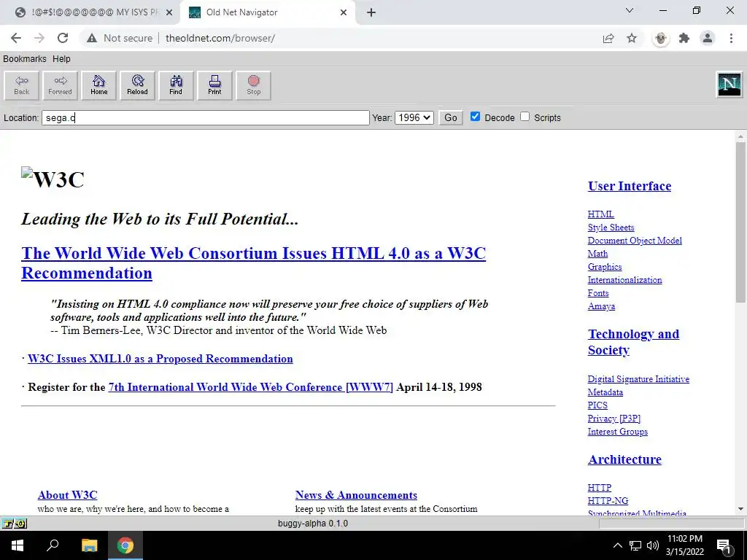Open File Explorer from the taskbar
The height and width of the screenshot is (560, 747).
[89, 545]
